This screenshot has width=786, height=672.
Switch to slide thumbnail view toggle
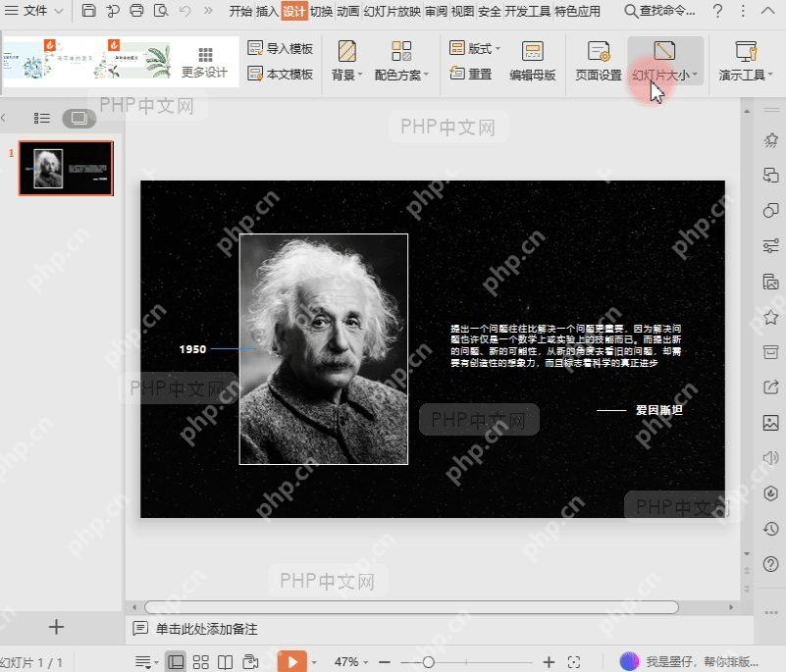point(79,119)
